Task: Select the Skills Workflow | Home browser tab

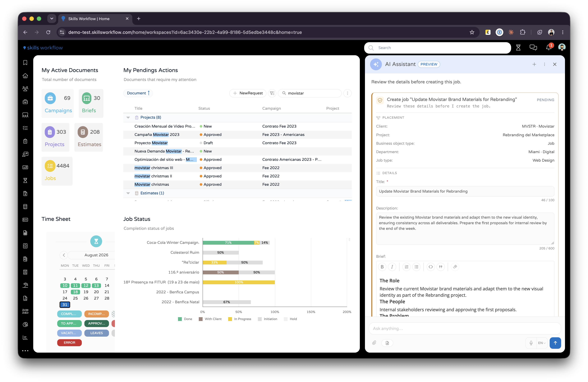Action: click(95, 19)
